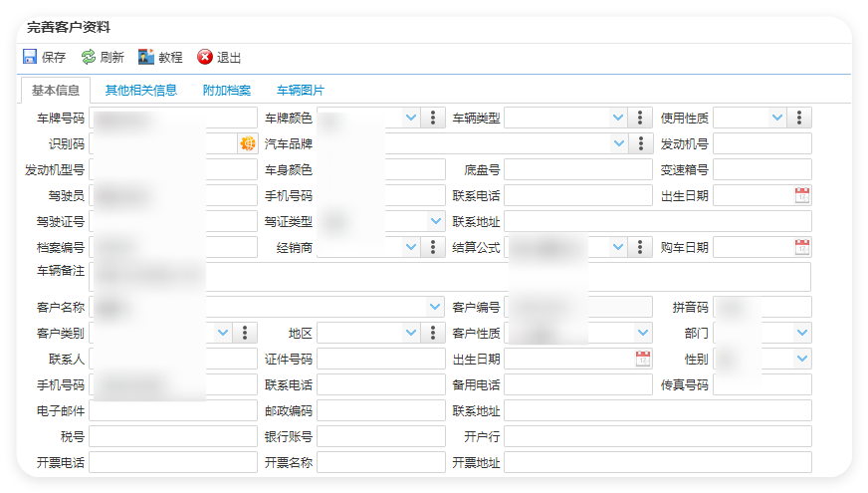This screenshot has width=868, height=493.
Task: Click the orange icon in 识别码 field
Action: pos(248,144)
